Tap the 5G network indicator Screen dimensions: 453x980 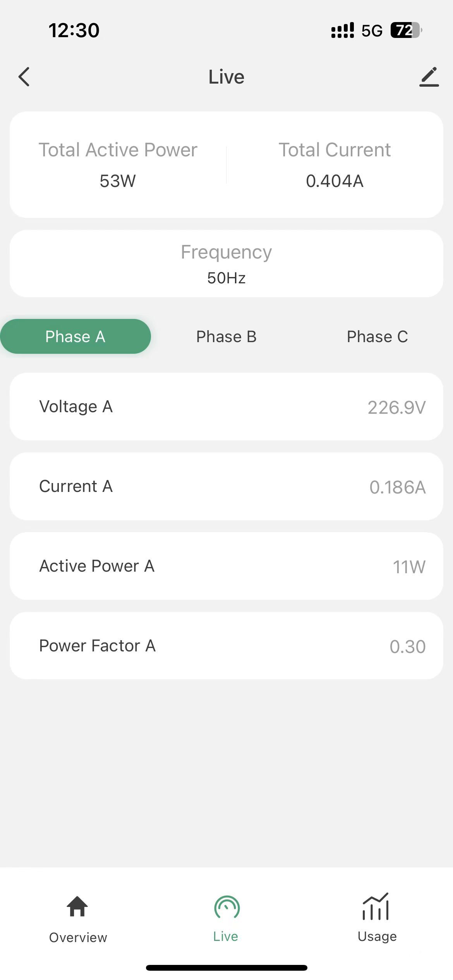372,31
